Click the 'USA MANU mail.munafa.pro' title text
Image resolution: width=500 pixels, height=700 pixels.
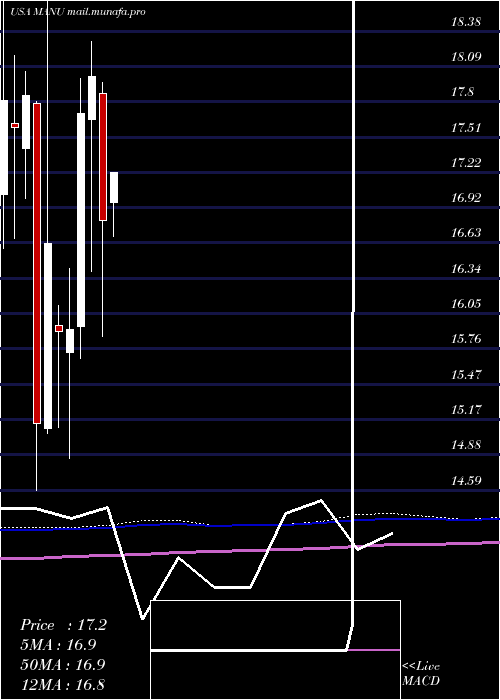[x=78, y=12]
